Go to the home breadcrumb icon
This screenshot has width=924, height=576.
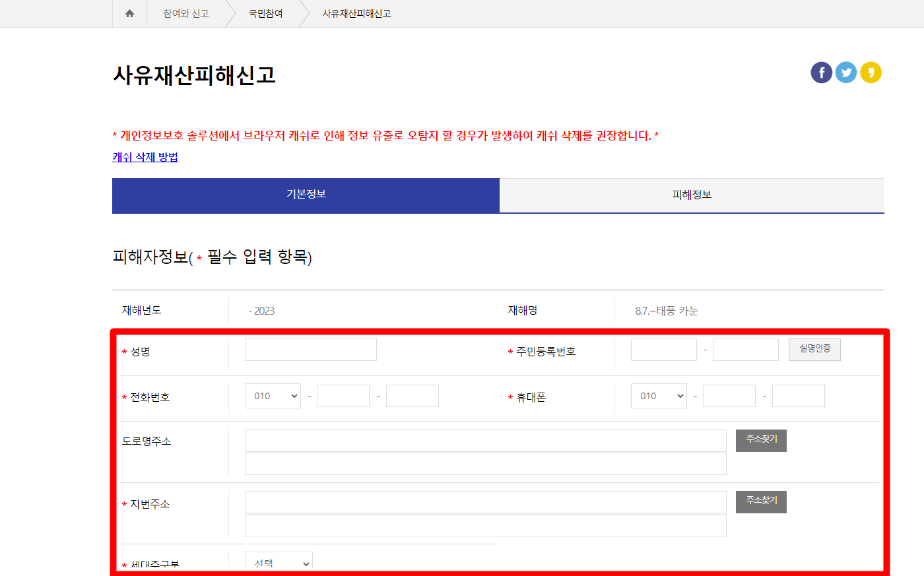point(129,13)
